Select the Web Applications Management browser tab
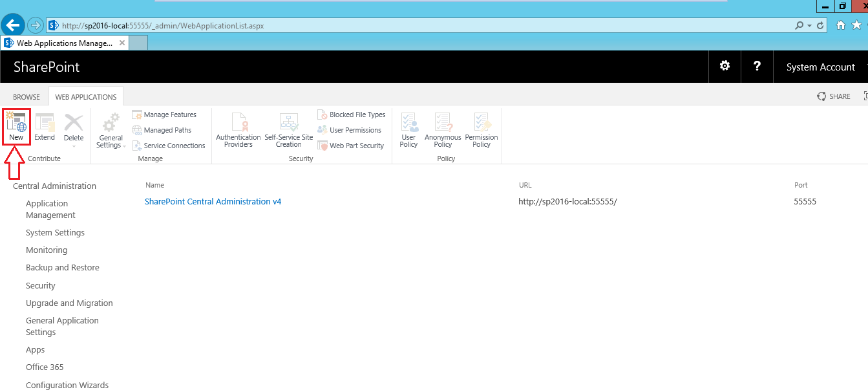 (65, 43)
